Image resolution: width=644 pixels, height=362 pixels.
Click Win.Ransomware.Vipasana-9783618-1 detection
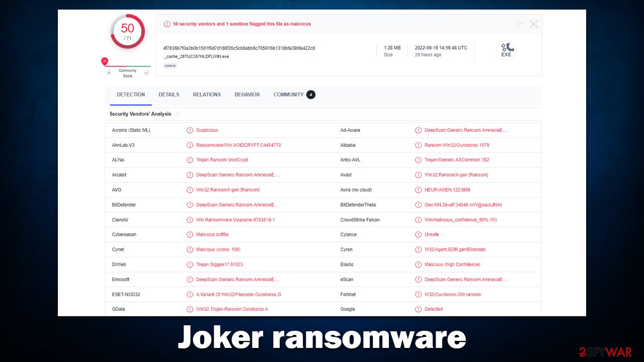235,220
